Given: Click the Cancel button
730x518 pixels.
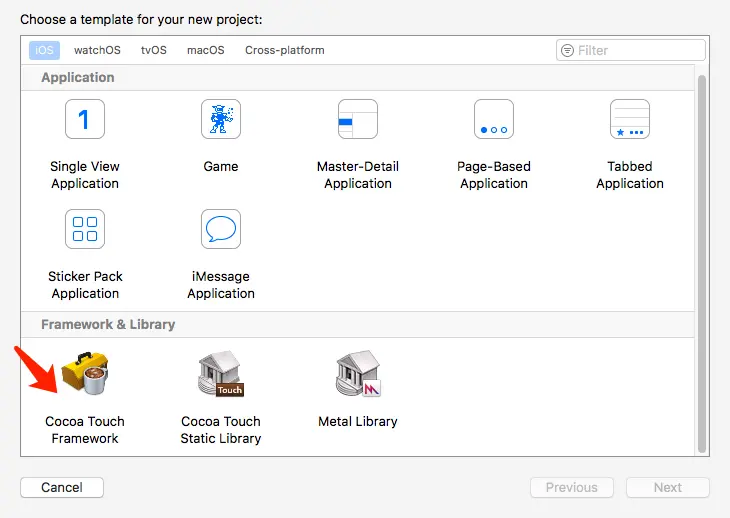Looking at the screenshot, I should pyautogui.click(x=62, y=488).
